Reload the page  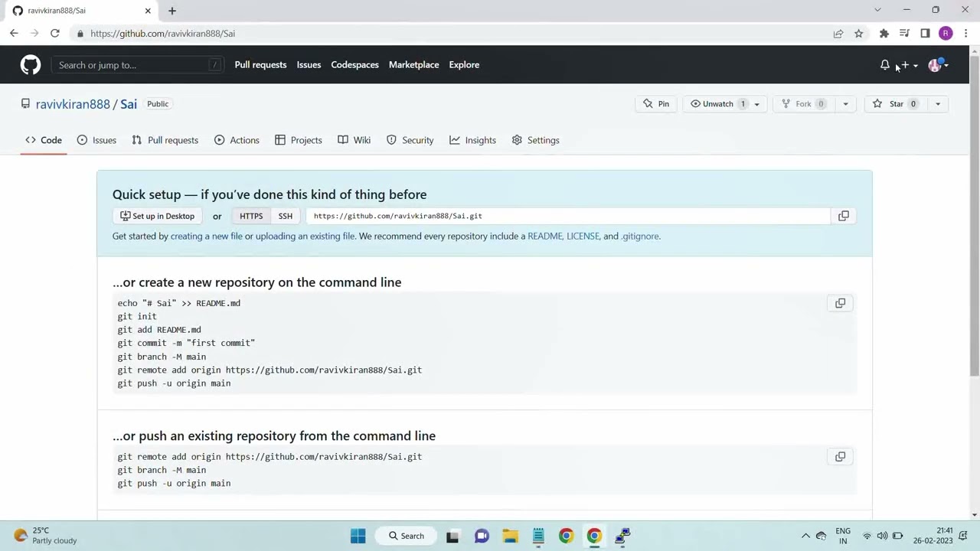point(55,34)
